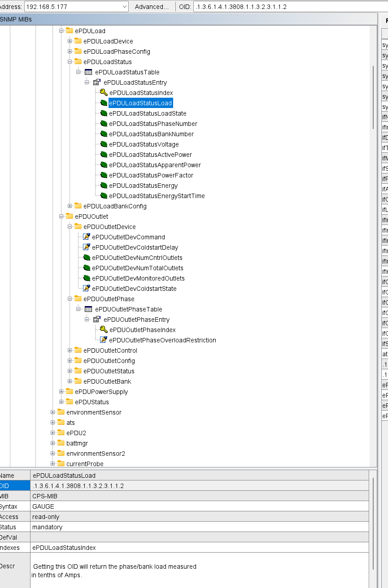Click the key icon of ePDUOutletPhaseIndex
The width and height of the screenshot is (388, 588).
coord(104,330)
